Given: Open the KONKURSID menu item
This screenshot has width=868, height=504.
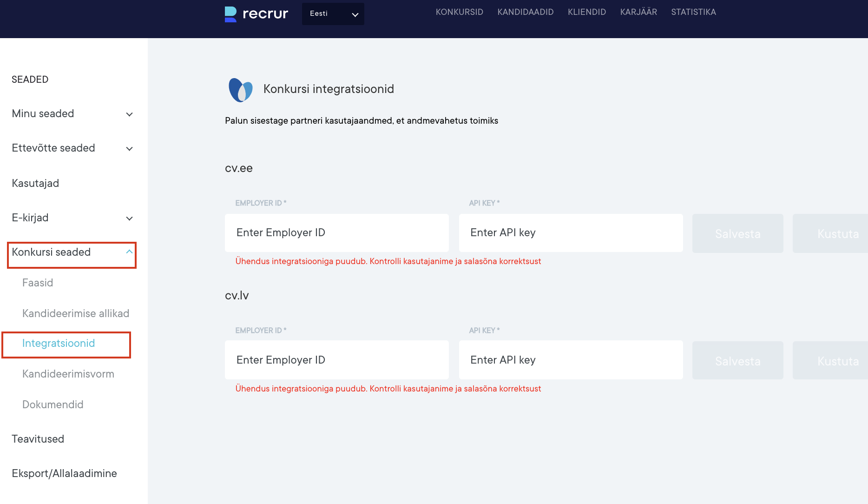Looking at the screenshot, I should tap(459, 12).
